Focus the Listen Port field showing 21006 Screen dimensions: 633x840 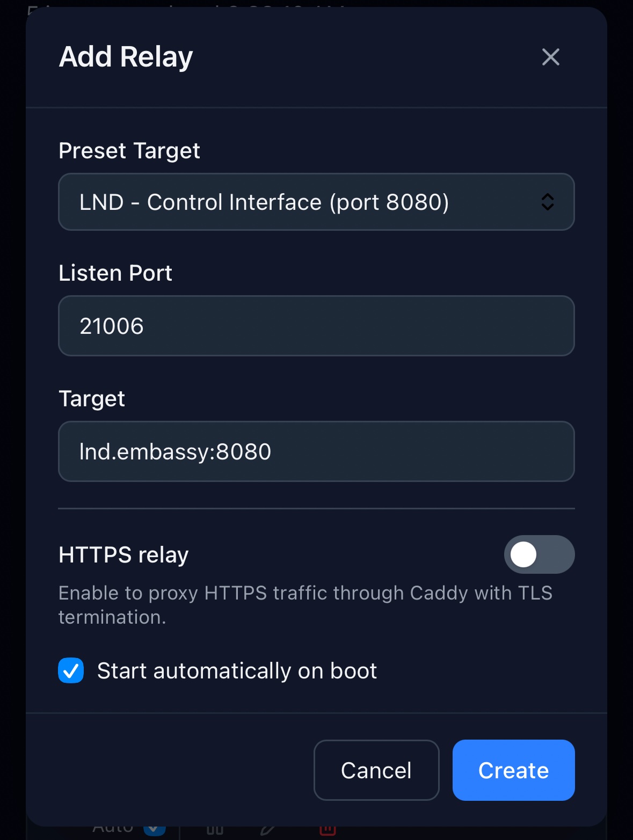(316, 326)
